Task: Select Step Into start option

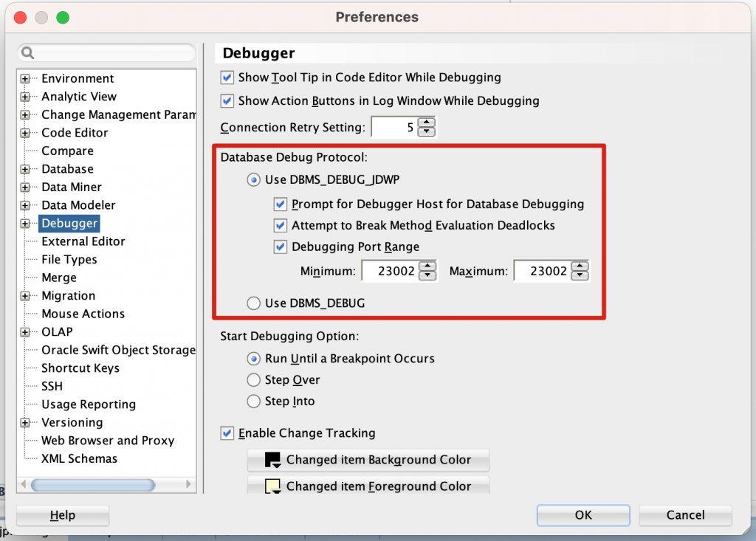Action: point(254,402)
